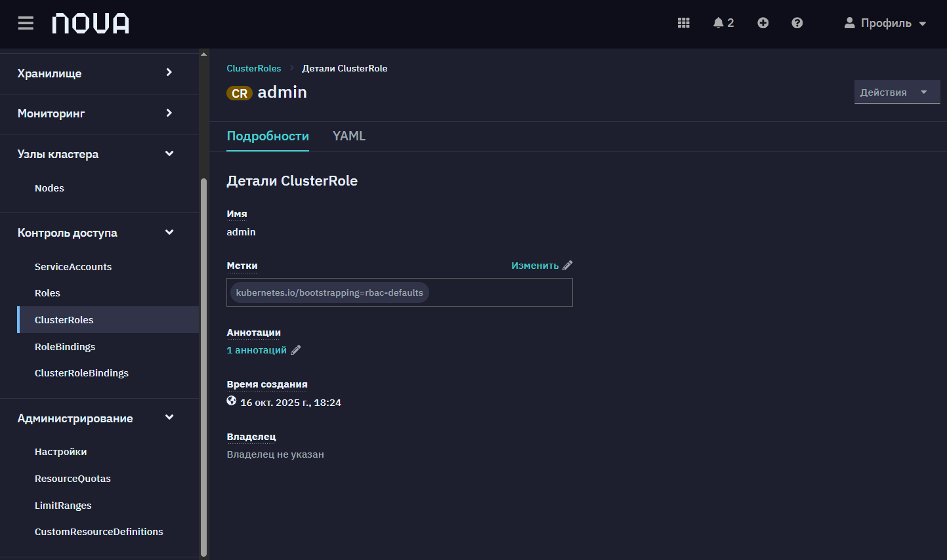Image resolution: width=947 pixels, height=560 pixels.
Task: Open ResourceQuotas in sidebar
Action: (x=73, y=479)
